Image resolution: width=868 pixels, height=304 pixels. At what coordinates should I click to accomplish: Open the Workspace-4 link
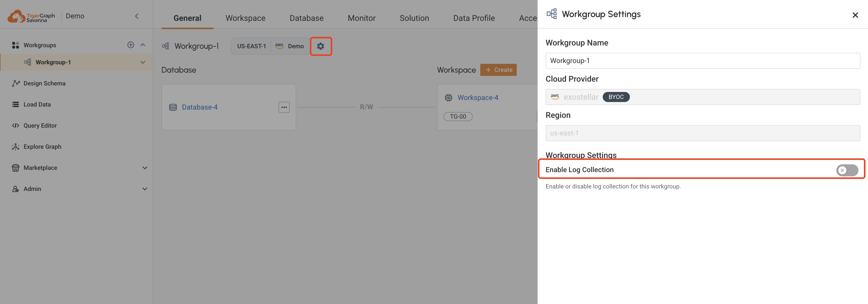[x=478, y=97]
